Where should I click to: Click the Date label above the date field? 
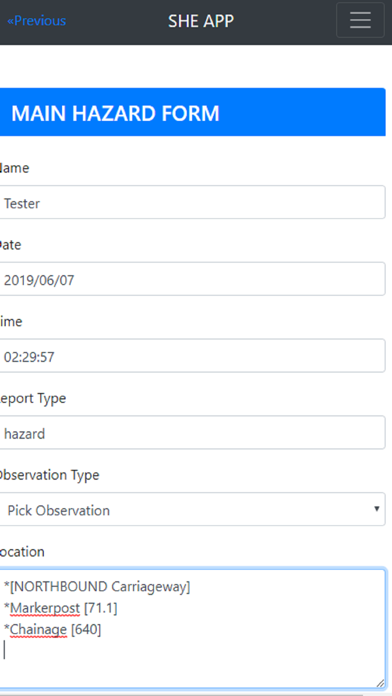[10, 245]
